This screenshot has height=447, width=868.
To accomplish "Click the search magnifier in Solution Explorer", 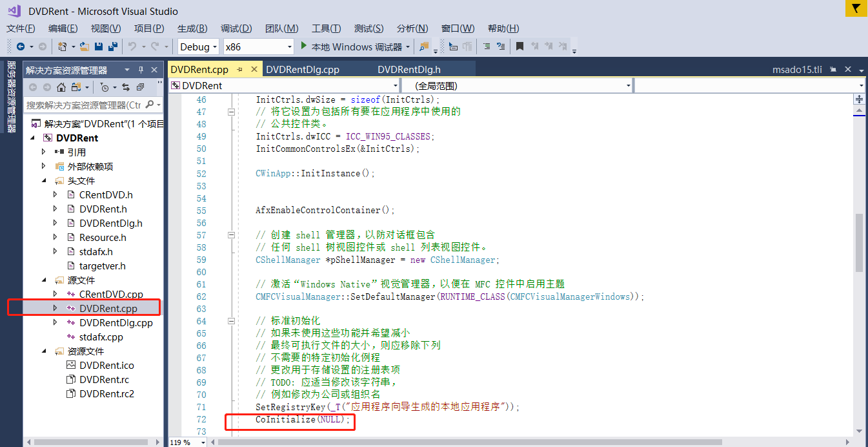I will (150, 105).
